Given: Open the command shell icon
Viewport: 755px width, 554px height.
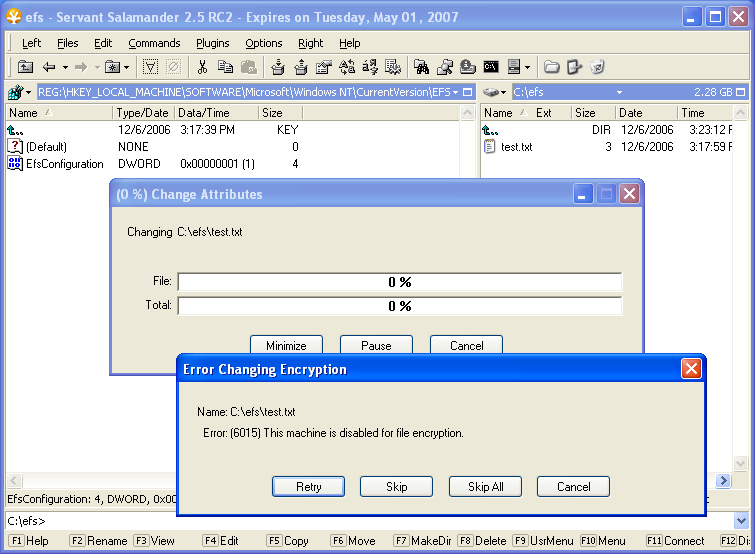Looking at the screenshot, I should (x=491, y=66).
